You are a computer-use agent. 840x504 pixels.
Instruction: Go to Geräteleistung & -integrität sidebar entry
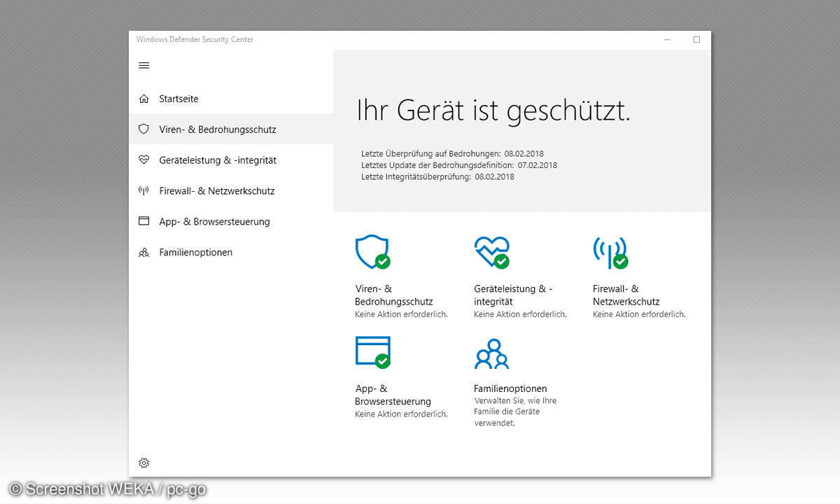(x=231, y=160)
